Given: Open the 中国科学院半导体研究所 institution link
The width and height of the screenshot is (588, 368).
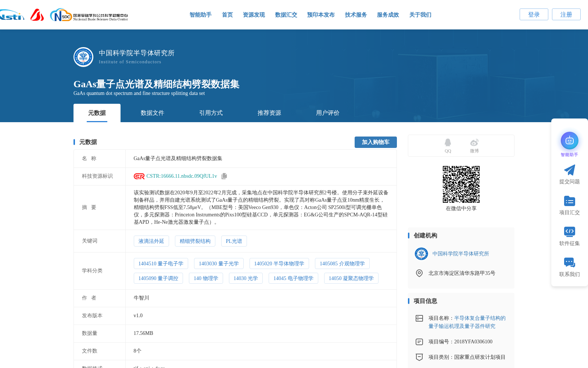Looking at the screenshot, I should [x=460, y=254].
